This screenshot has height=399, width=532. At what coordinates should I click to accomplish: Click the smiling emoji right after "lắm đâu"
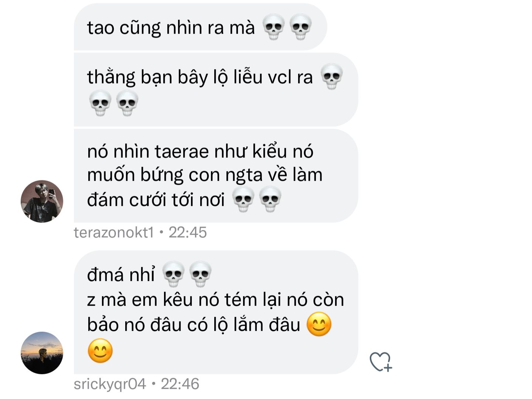(x=319, y=325)
